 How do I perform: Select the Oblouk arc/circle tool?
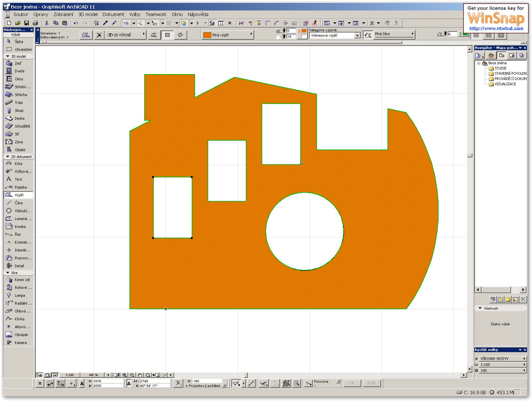click(x=18, y=211)
